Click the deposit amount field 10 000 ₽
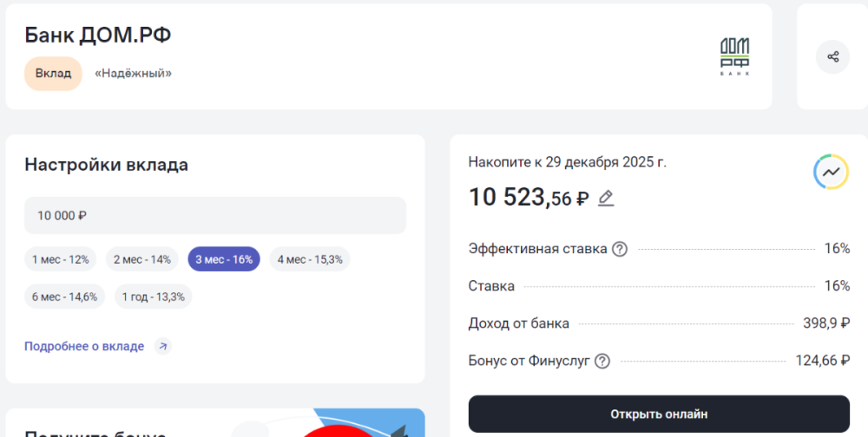Image resolution: width=868 pixels, height=437 pixels. (215, 216)
